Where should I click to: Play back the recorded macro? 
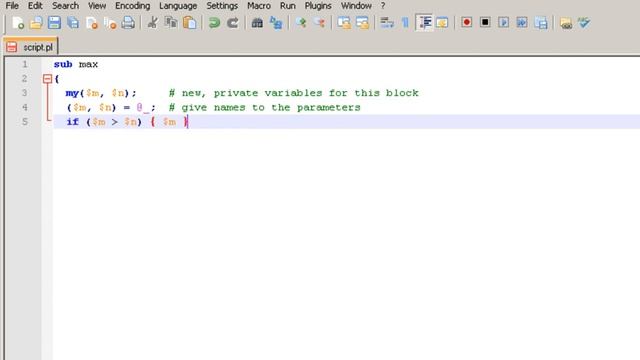(504, 22)
